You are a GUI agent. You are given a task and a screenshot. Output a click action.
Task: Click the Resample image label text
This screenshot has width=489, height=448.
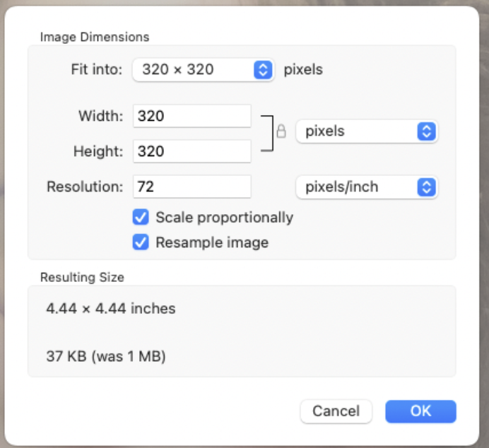tap(212, 242)
